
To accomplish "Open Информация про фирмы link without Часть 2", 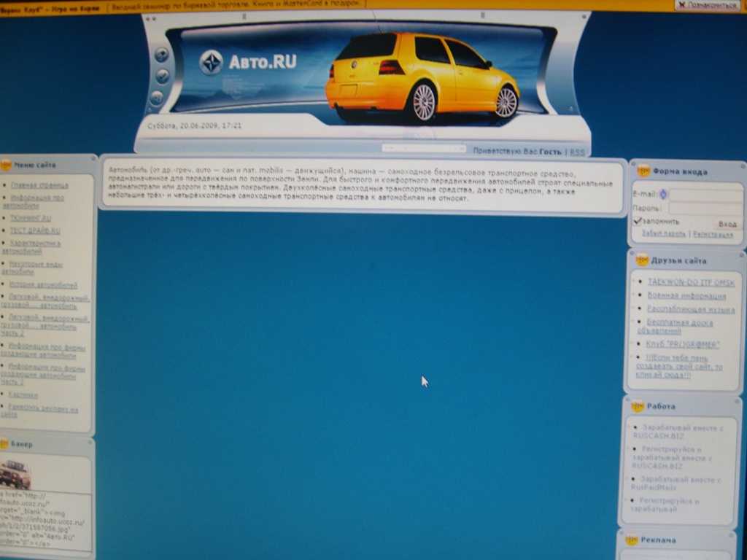I will (43, 351).
